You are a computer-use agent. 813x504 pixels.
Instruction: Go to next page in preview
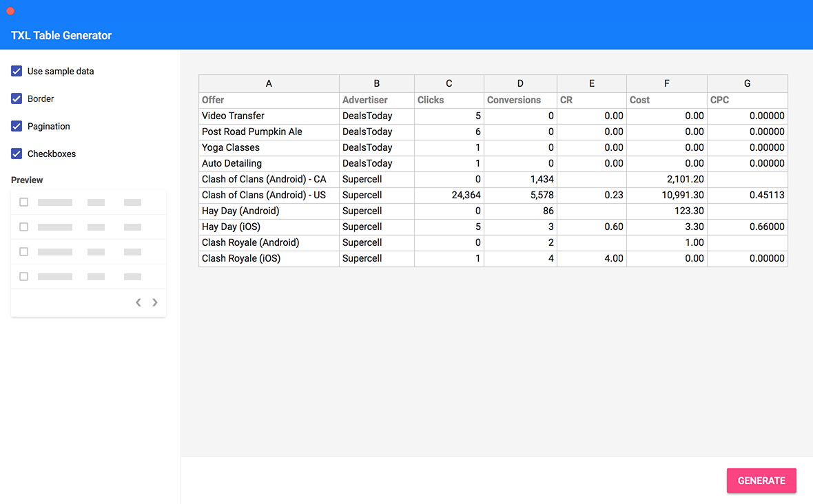point(154,302)
